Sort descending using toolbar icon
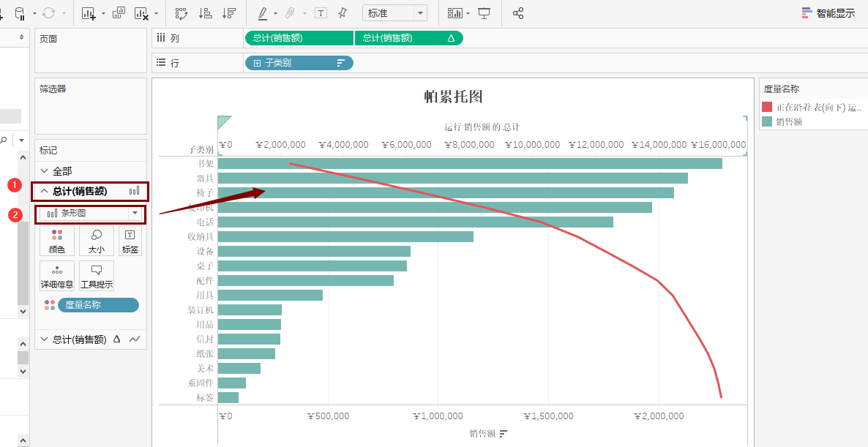The height and width of the screenshot is (447, 868). tap(228, 13)
